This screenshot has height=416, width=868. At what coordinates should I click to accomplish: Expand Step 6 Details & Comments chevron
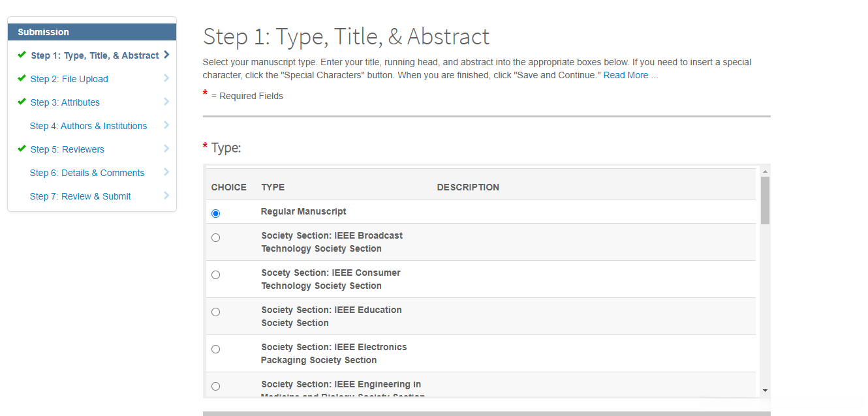coord(167,172)
